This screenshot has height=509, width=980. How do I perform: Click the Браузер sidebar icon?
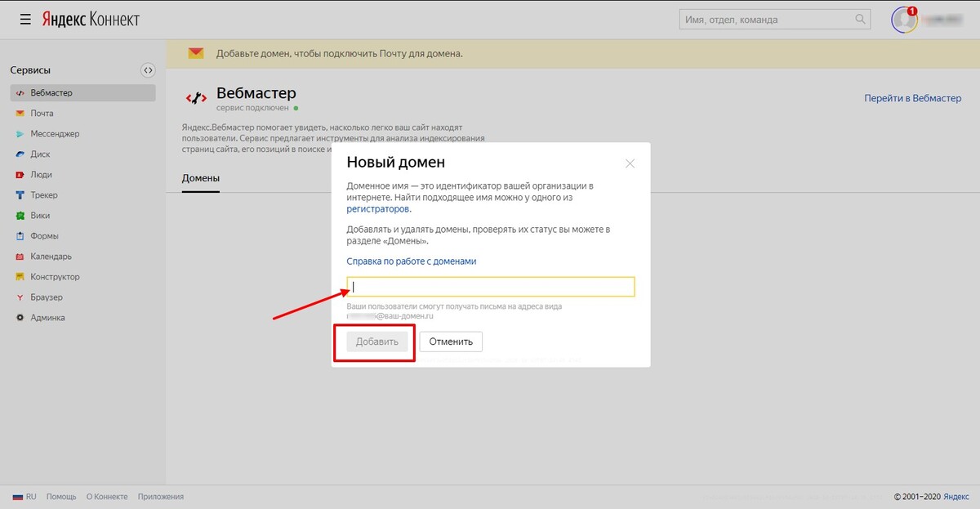(x=20, y=297)
